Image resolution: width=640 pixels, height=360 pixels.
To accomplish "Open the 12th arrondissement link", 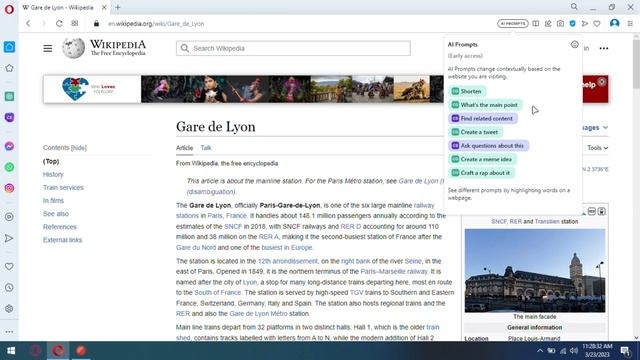I will click(x=287, y=261).
